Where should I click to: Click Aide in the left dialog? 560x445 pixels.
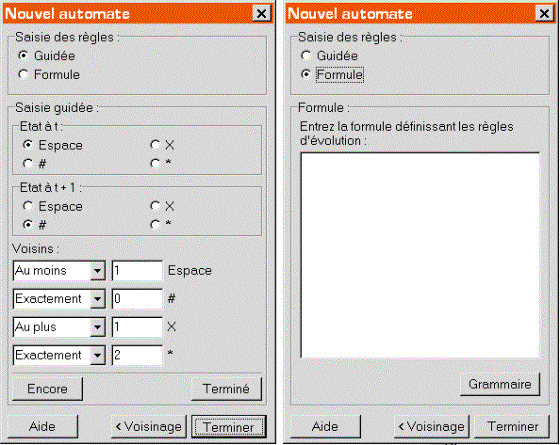[x=42, y=426]
